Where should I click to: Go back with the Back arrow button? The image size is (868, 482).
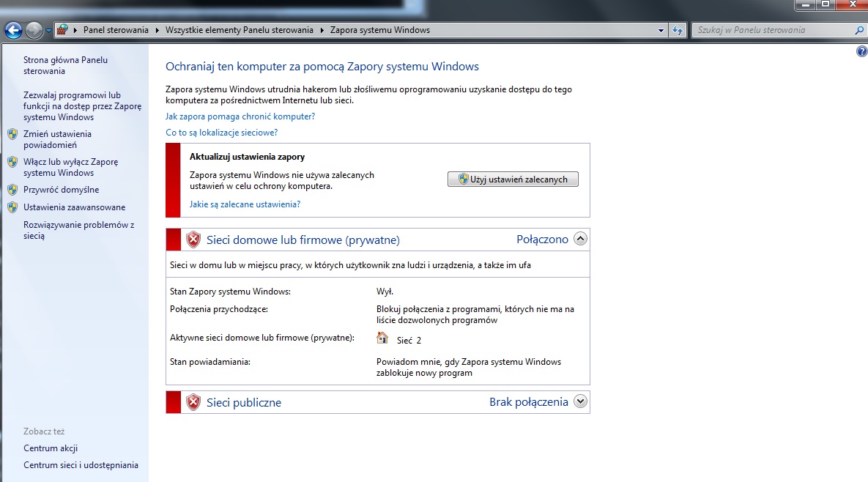(x=13, y=31)
